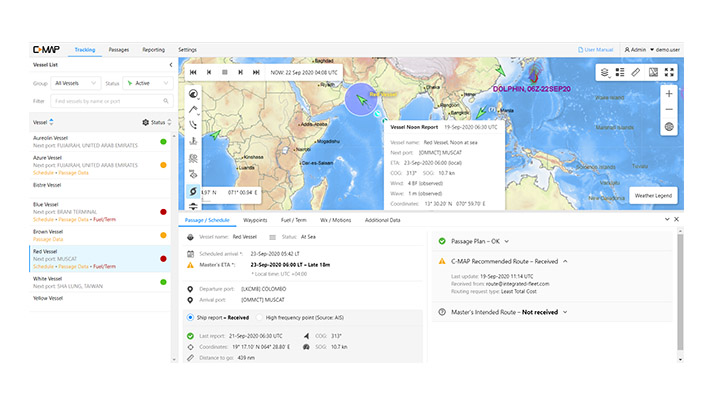
Task: Switch to the Passages tab
Action: (x=118, y=49)
